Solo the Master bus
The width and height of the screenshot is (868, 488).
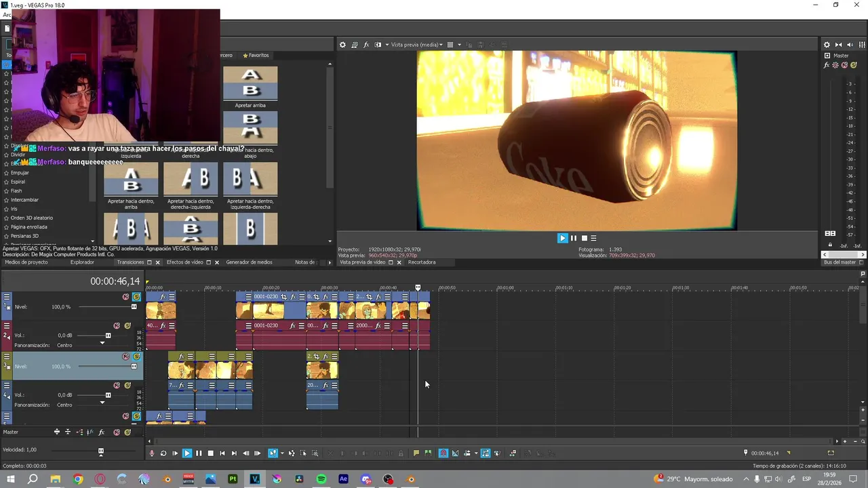853,65
